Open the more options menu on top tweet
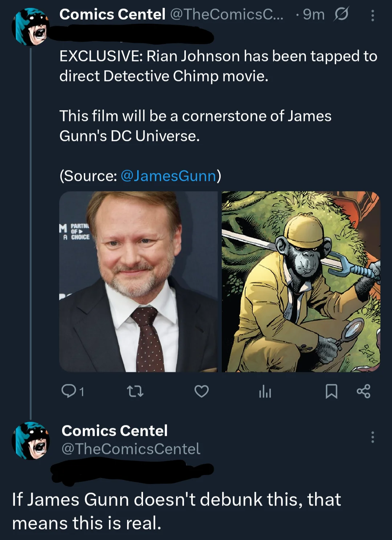The width and height of the screenshot is (392, 540). 372,15
